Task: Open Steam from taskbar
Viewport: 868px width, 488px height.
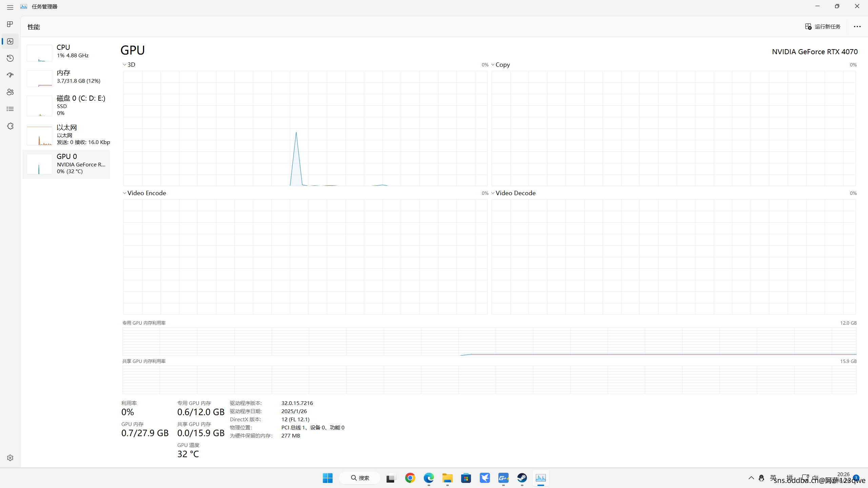Action: point(522,478)
